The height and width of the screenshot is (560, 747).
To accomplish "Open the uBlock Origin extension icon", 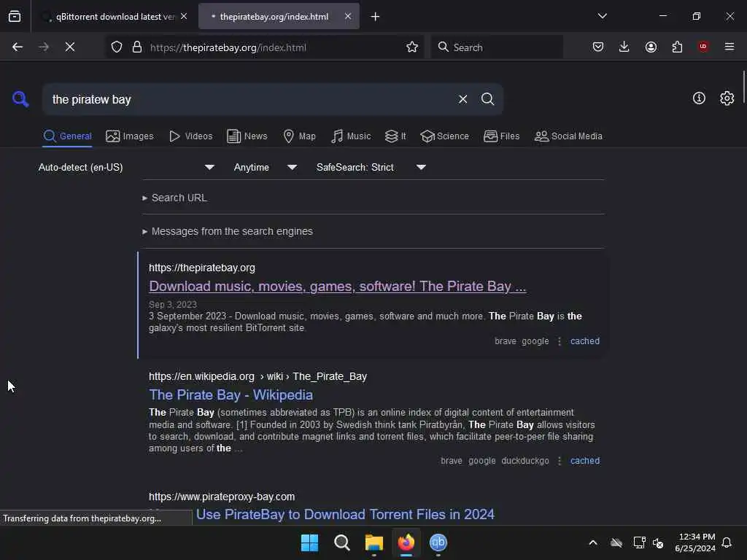I will click(703, 47).
